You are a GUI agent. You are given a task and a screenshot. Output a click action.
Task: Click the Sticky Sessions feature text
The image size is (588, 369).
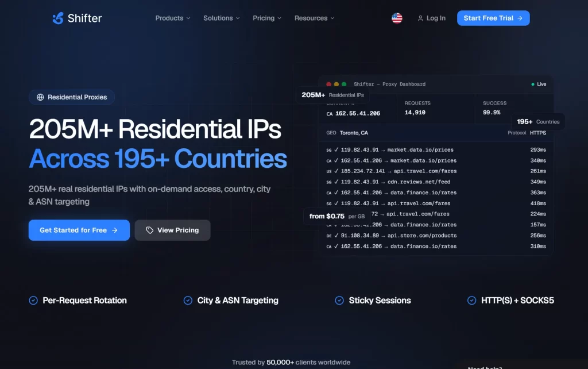click(x=380, y=300)
